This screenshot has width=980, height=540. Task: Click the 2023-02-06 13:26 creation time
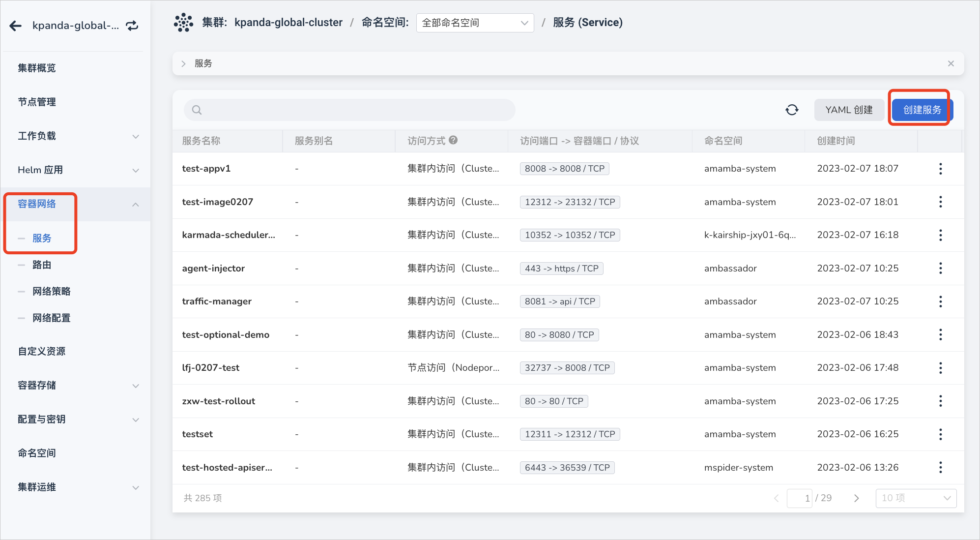click(x=858, y=467)
